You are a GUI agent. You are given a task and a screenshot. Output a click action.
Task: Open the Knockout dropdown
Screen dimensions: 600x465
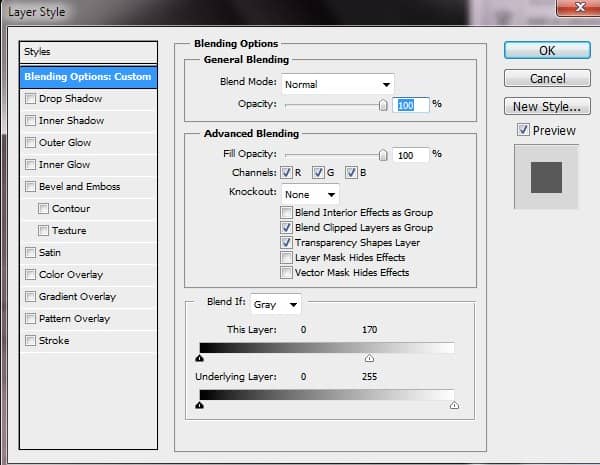(x=310, y=194)
